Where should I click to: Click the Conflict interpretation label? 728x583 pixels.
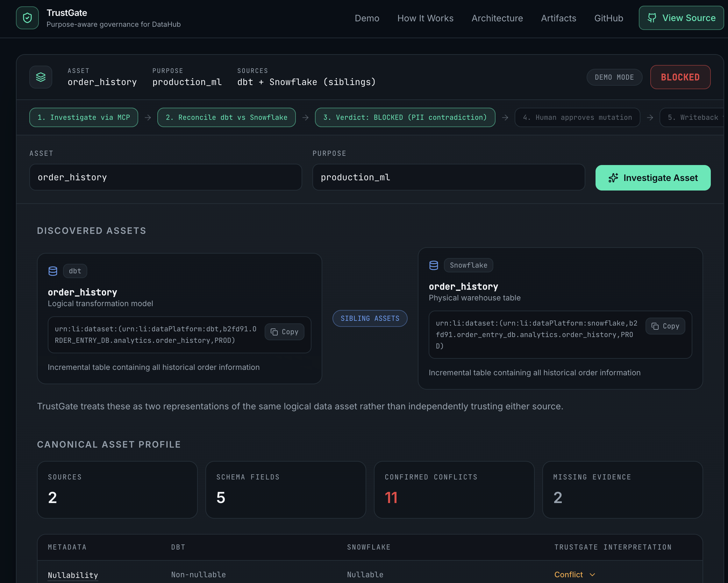click(568, 574)
